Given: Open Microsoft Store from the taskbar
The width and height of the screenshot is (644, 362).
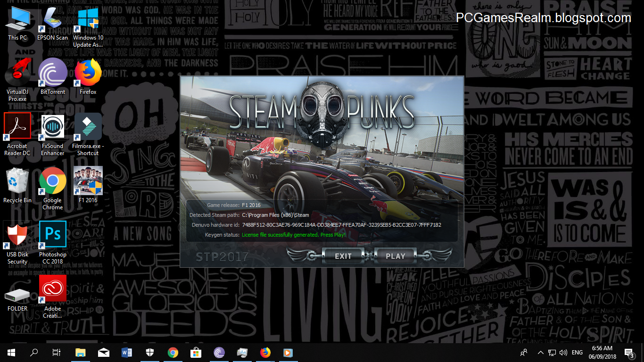Looking at the screenshot, I should tap(196, 353).
